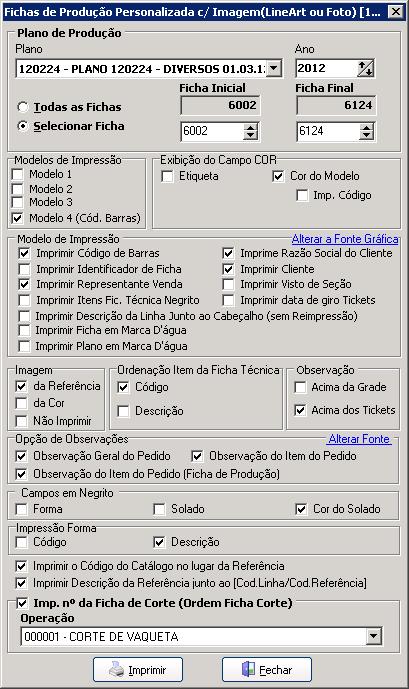The image size is (409, 689).
Task: Click the Ano 2012 spinner arrows
Action: [x=366, y=69]
